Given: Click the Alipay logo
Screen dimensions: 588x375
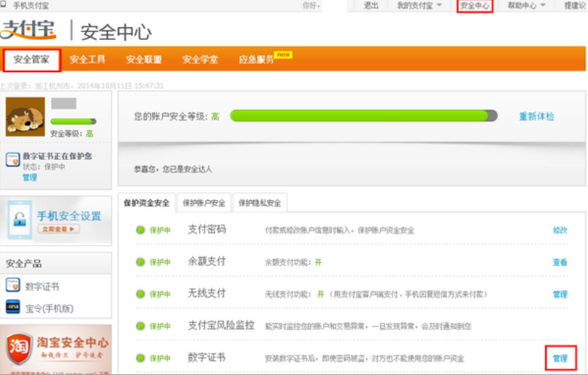Looking at the screenshot, I should point(28,30).
